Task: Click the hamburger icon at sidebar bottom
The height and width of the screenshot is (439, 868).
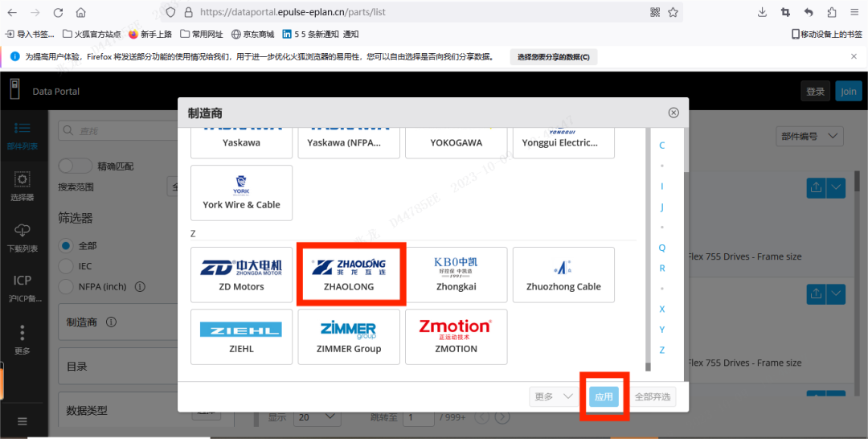Action: pyautogui.click(x=23, y=421)
